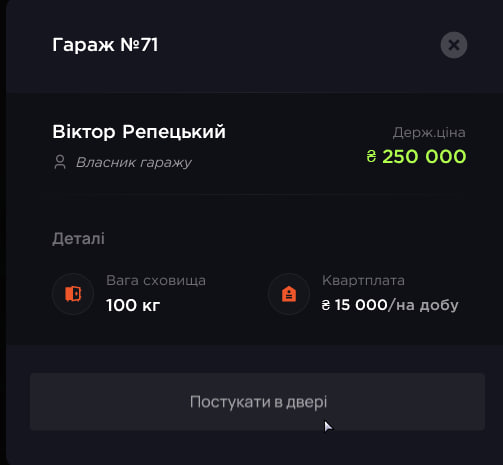
Task: Click the 100 кг storage value
Action: pos(133,305)
